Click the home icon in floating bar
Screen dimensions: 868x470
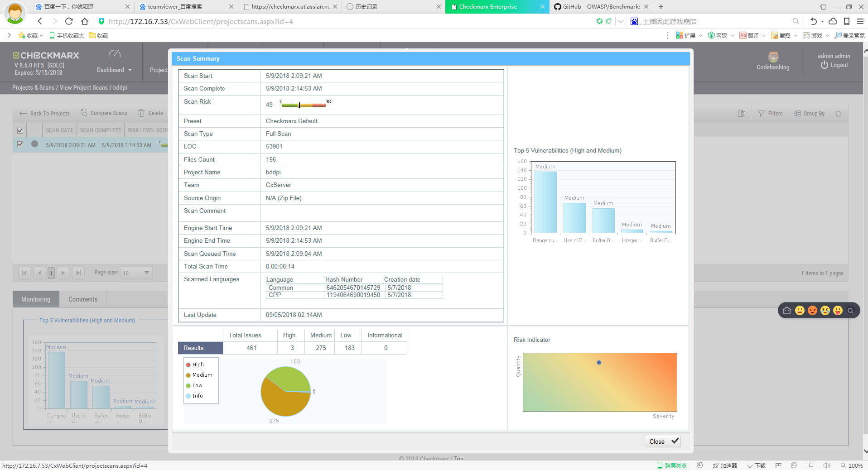[x=787, y=311]
